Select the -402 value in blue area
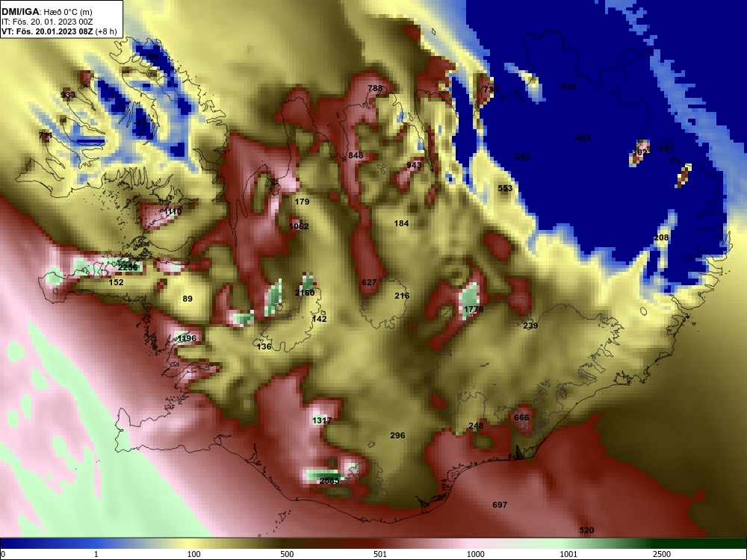This screenshot has width=747, height=560. coord(581,139)
